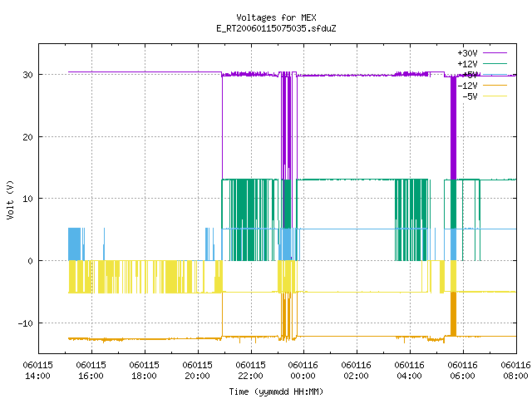Image resolution: width=532 pixels, height=399 pixels.
Task: Click the x-axis tick 060115 14:00
Action: pyautogui.click(x=38, y=370)
